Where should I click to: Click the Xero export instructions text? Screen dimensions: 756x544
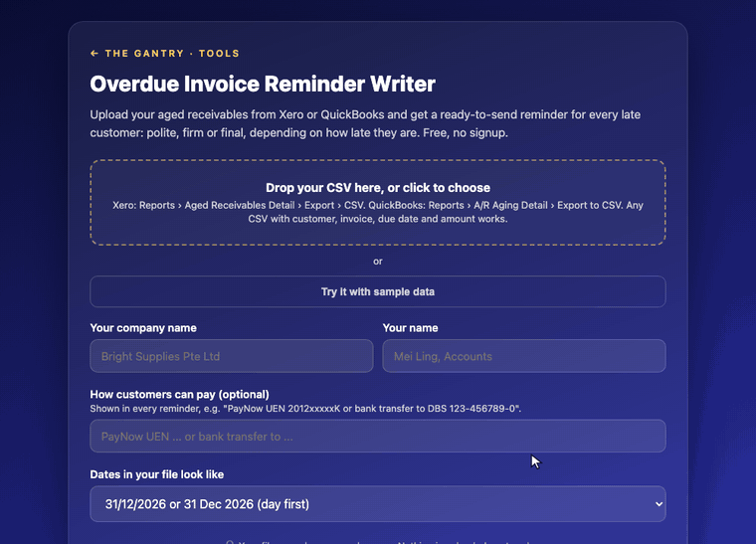click(x=378, y=212)
